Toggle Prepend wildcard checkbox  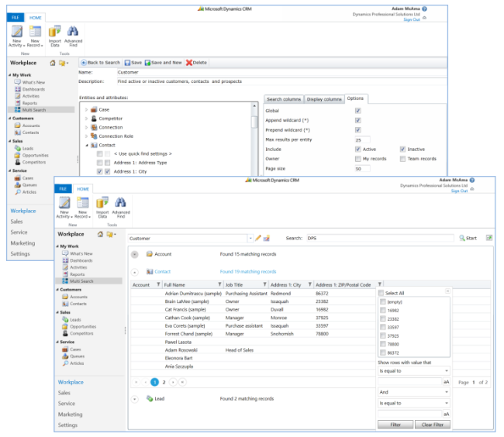pyautogui.click(x=357, y=130)
